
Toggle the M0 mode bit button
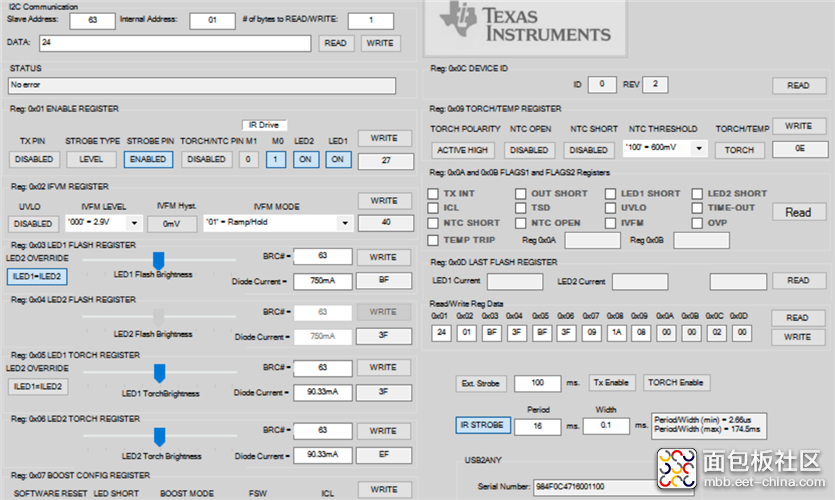(x=276, y=159)
